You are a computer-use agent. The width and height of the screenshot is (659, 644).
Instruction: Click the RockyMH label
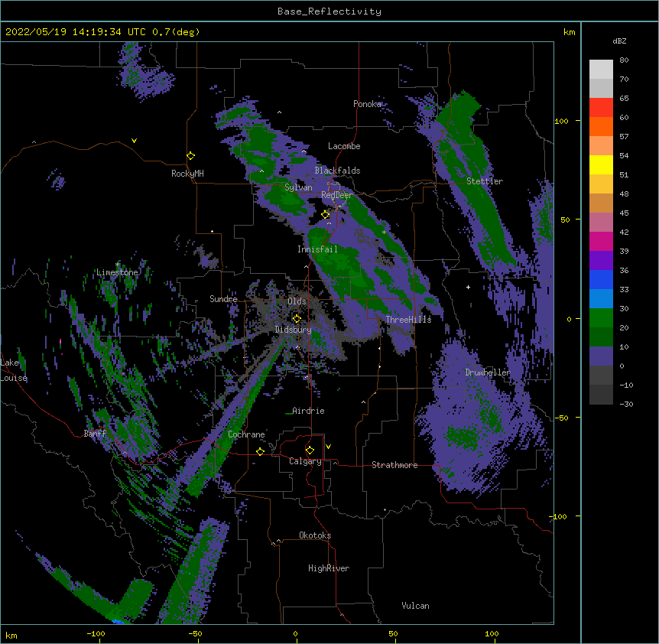pyautogui.click(x=187, y=174)
